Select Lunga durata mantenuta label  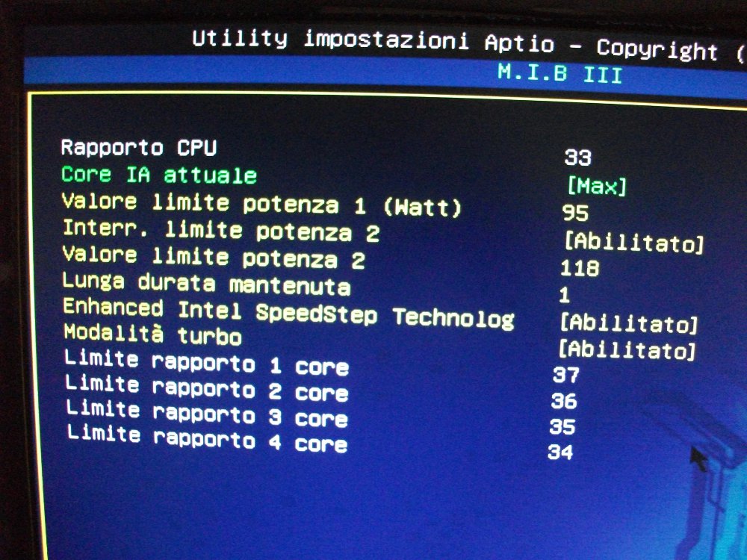(206, 283)
